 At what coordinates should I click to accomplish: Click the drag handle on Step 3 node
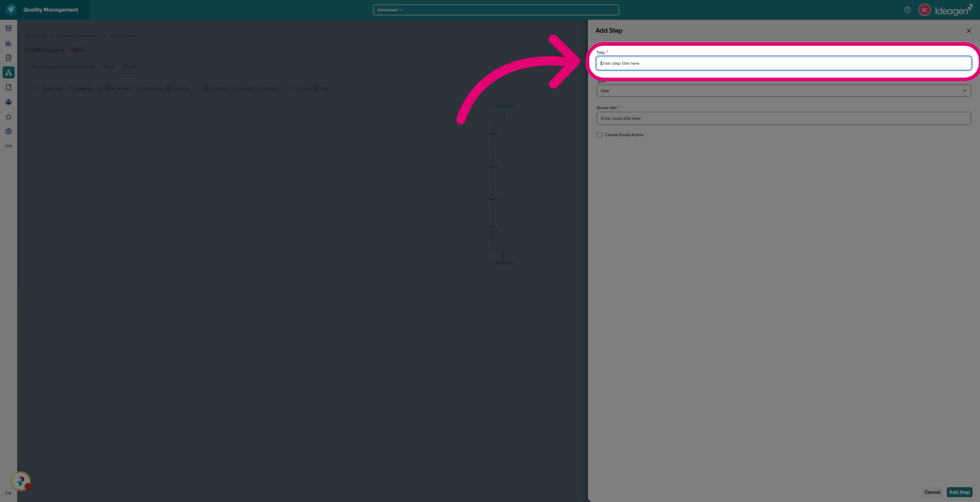pos(474,232)
